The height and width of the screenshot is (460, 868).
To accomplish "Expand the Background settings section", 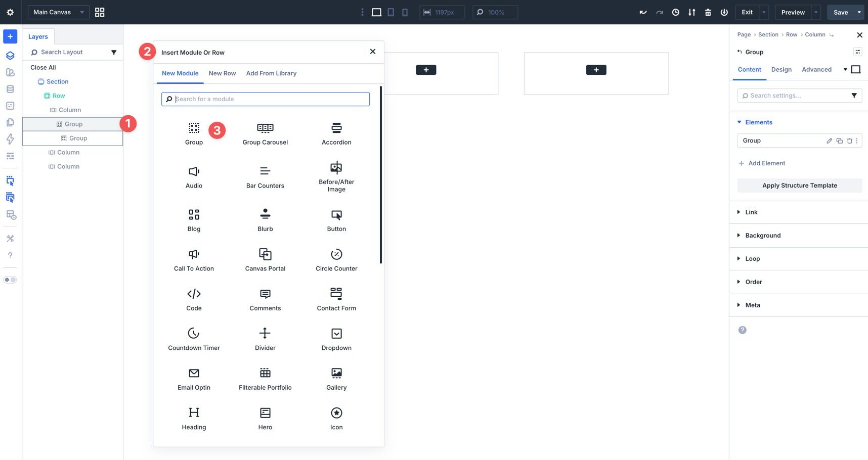I will (763, 235).
